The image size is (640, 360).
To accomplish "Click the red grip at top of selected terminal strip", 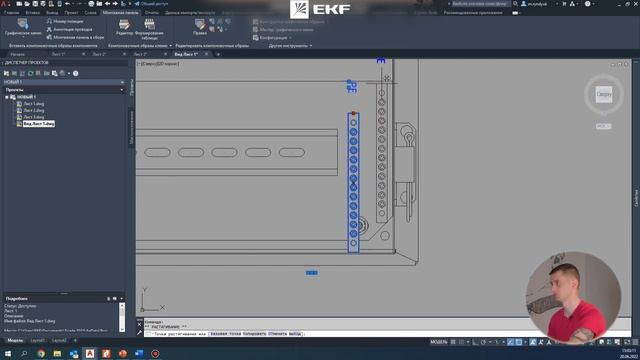I will 353,113.
